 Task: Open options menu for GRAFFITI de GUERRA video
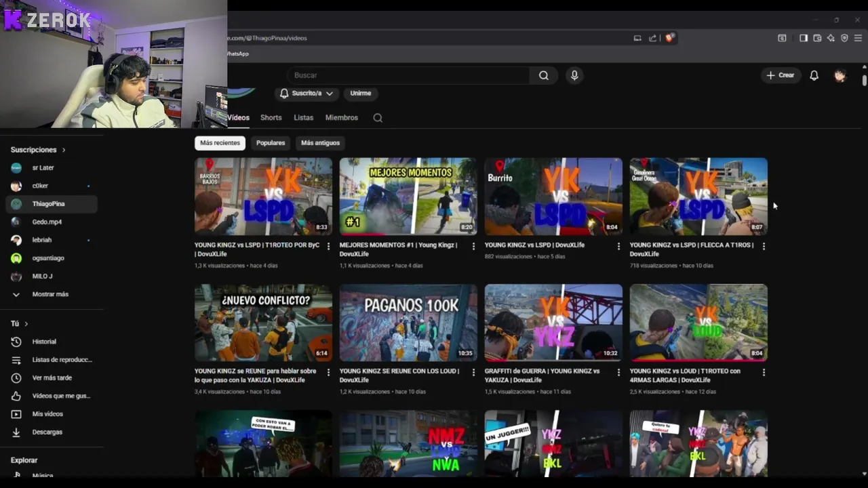(618, 373)
